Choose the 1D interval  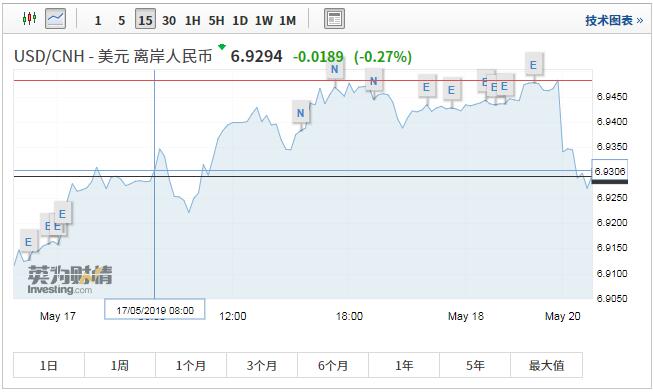click(x=240, y=20)
